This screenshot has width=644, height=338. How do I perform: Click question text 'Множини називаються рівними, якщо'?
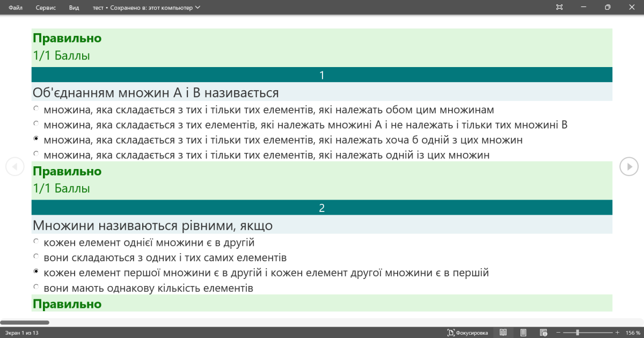click(x=152, y=226)
